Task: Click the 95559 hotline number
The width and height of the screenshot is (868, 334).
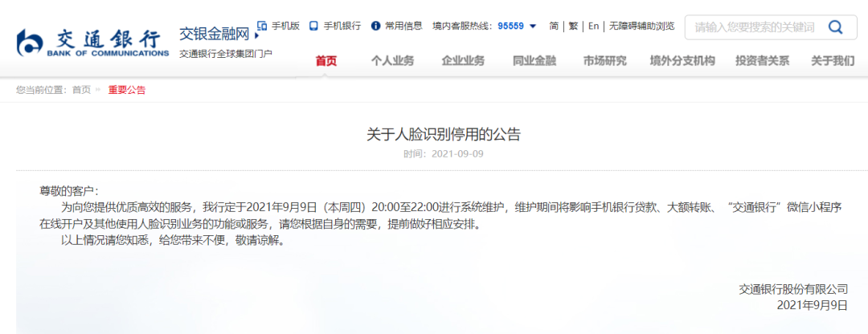Action: pyautogui.click(x=510, y=26)
